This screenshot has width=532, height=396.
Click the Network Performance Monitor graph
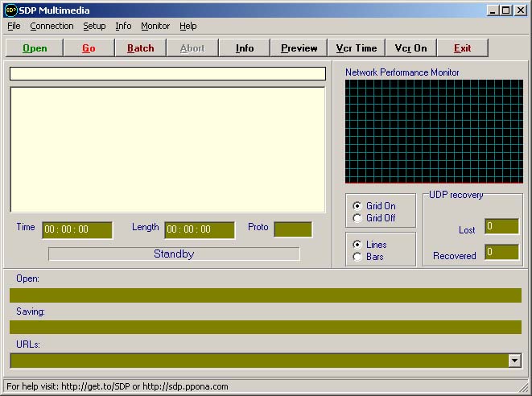pos(434,132)
